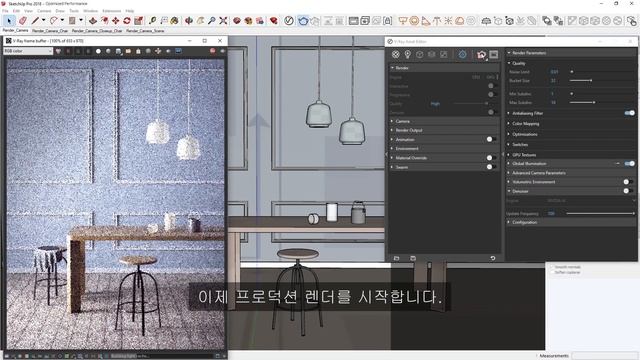
Task: Open the Denoiser Engine dropdown
Action: pyautogui.click(x=591, y=201)
